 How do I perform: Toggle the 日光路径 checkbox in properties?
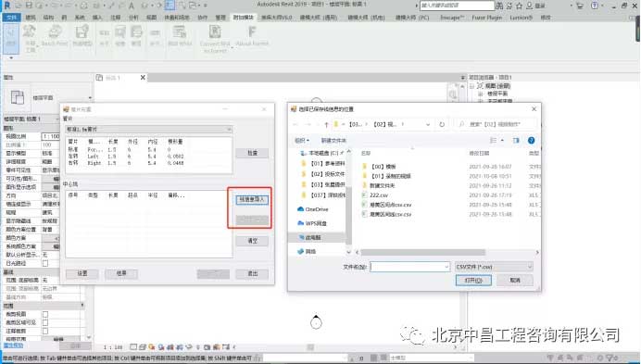[x=45, y=263]
